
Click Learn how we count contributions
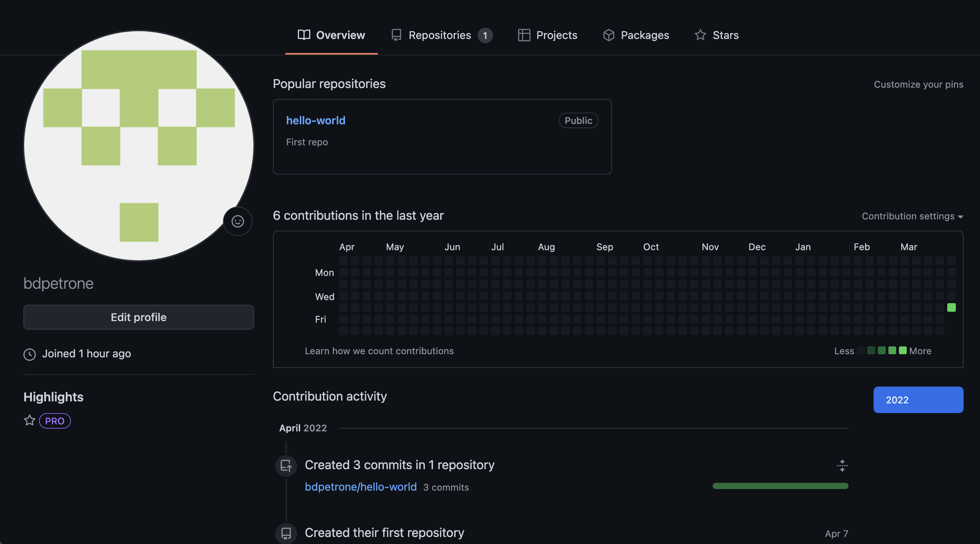[379, 350]
